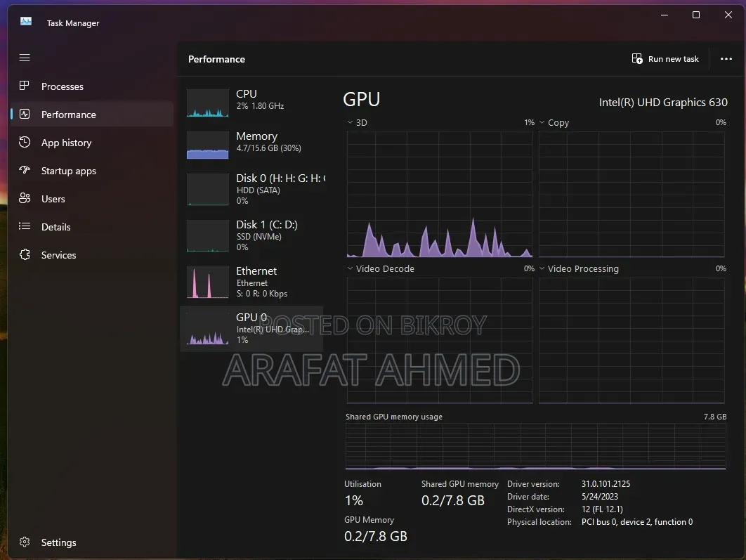Click the Performance page heading

216,59
